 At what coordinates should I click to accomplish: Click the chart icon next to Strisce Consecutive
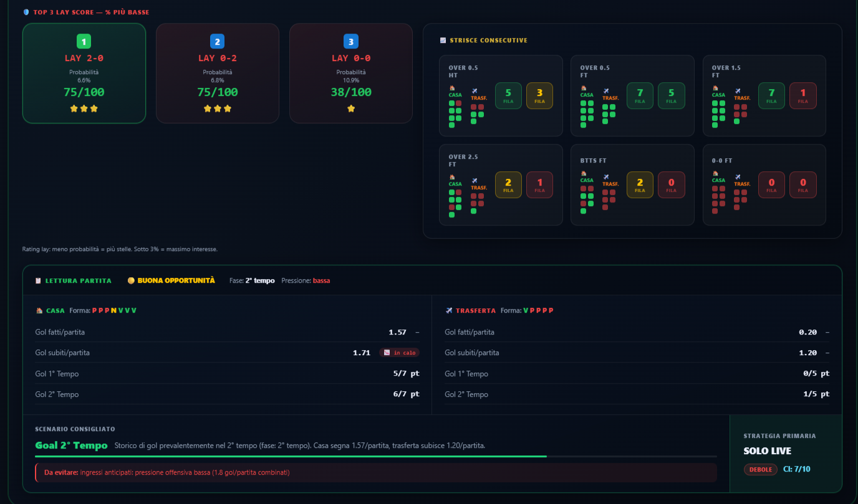tap(443, 40)
